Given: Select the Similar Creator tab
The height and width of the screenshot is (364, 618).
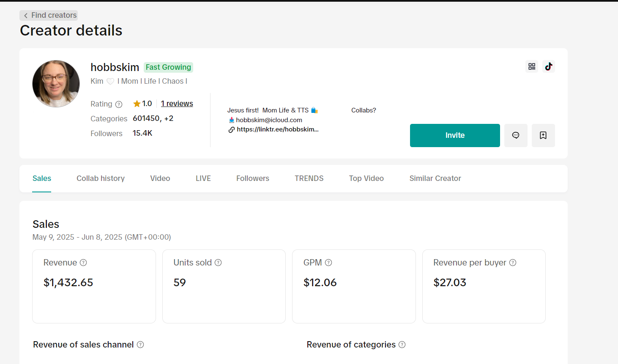Looking at the screenshot, I should click(x=435, y=178).
